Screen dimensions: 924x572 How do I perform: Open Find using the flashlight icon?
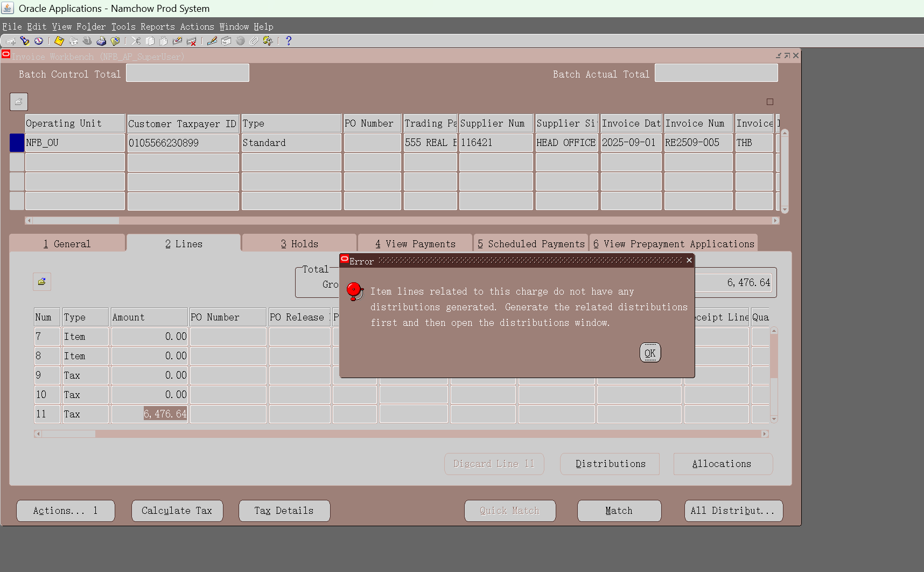pos(25,41)
